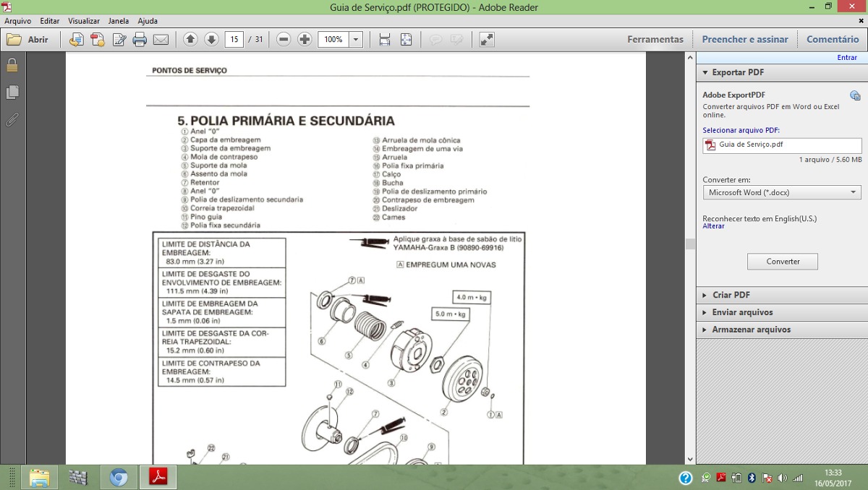Screen dimensions: 868x490
Task: Click the highlight text icon
Action: pyautogui.click(x=456, y=40)
